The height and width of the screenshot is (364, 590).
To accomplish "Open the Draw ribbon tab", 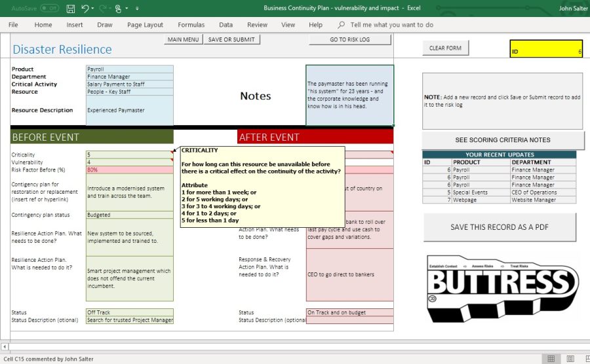I will coord(105,25).
